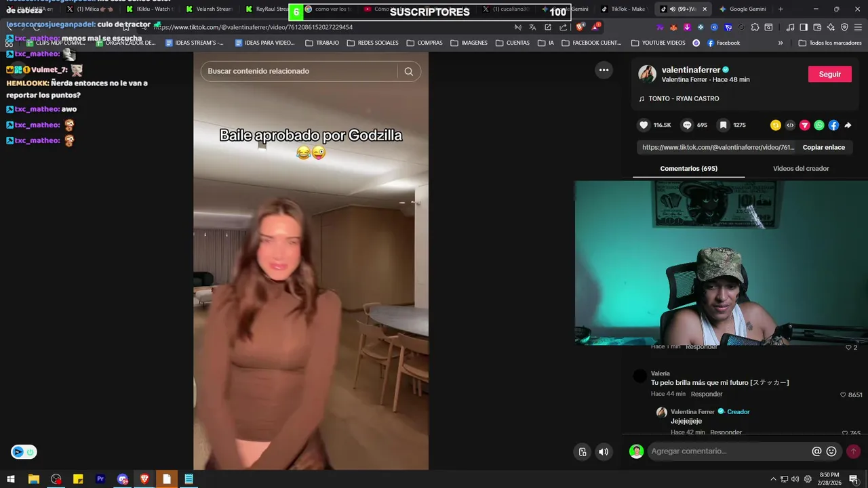
Task: Open the music note media control icon
Action: (790, 27)
